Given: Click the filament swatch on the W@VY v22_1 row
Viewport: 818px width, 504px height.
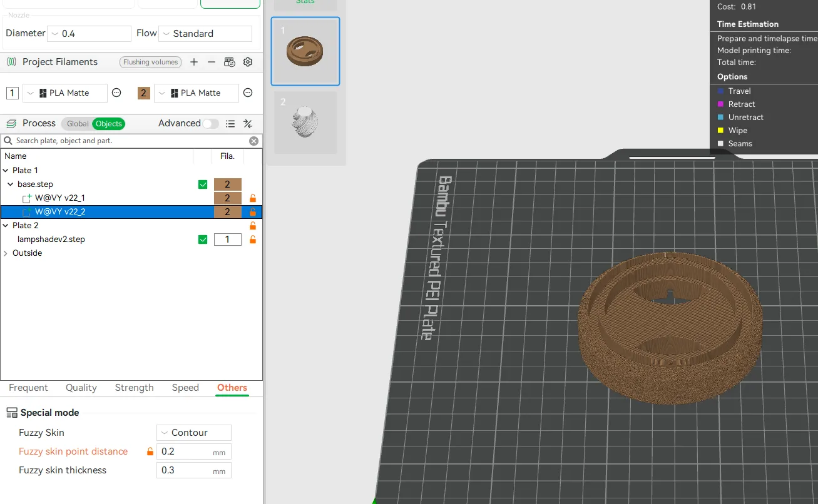Looking at the screenshot, I should click(228, 198).
